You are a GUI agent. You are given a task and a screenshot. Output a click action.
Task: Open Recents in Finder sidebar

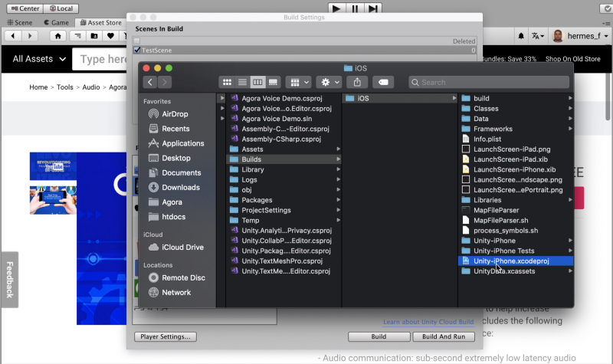click(x=169, y=129)
